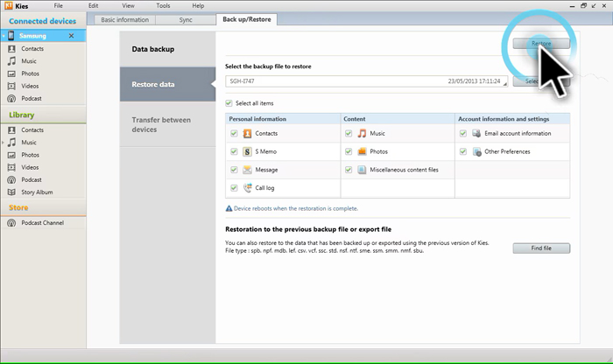This screenshot has height=364, width=613.
Task: Toggle Email account information checkbox
Action: (463, 133)
